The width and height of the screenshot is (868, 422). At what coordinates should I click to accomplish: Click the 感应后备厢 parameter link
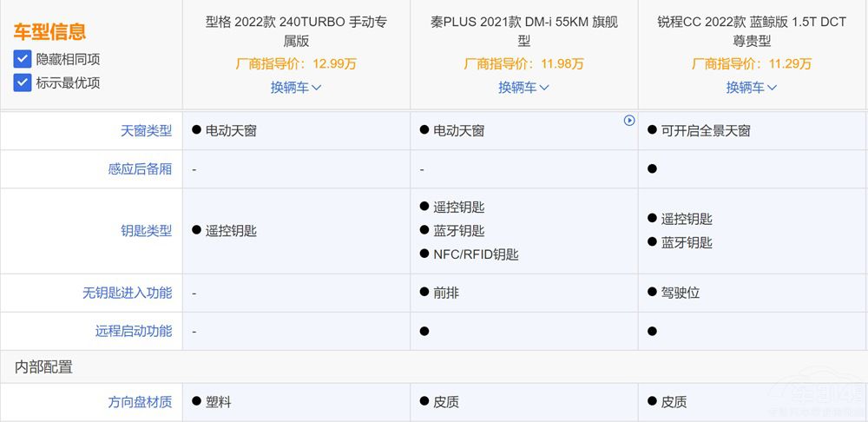click(x=140, y=169)
